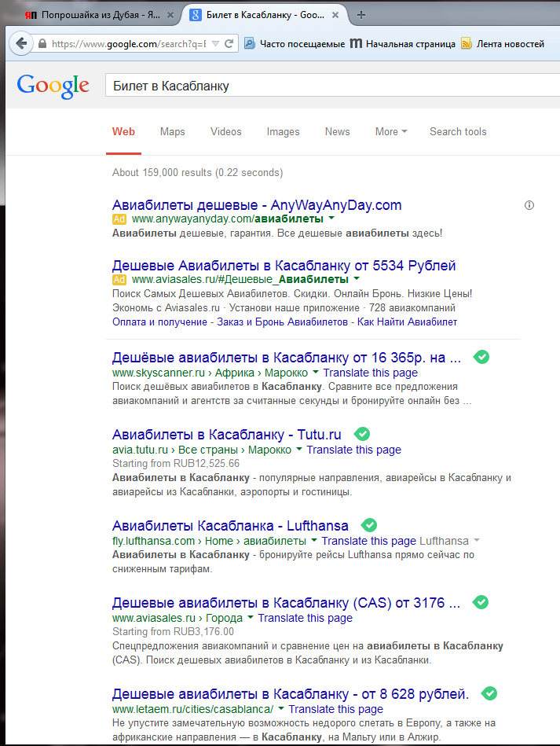This screenshot has width=560, height=746.
Task: Click the green checkmark beside the aviasales CAS result
Action: pyautogui.click(x=481, y=602)
